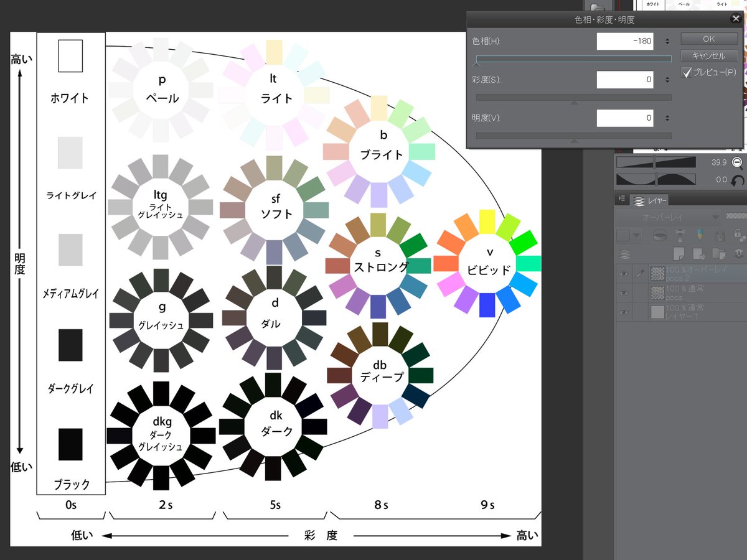The image size is (747, 560).
Task: Click the 色相(H) value field
Action: (625, 41)
